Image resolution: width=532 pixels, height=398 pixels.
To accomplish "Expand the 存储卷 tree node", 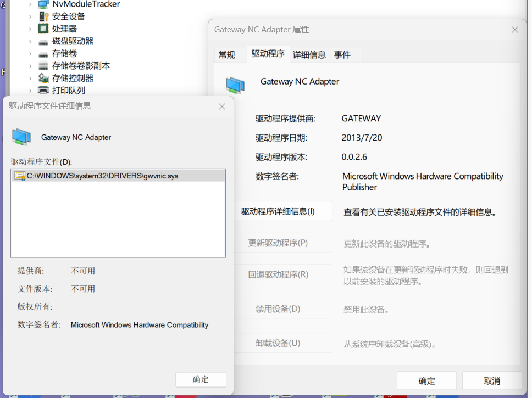I will tap(30, 54).
